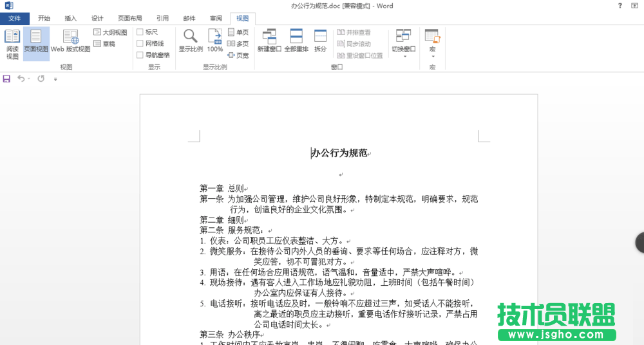Expand the customize quick access toolbar arrow

(55, 79)
